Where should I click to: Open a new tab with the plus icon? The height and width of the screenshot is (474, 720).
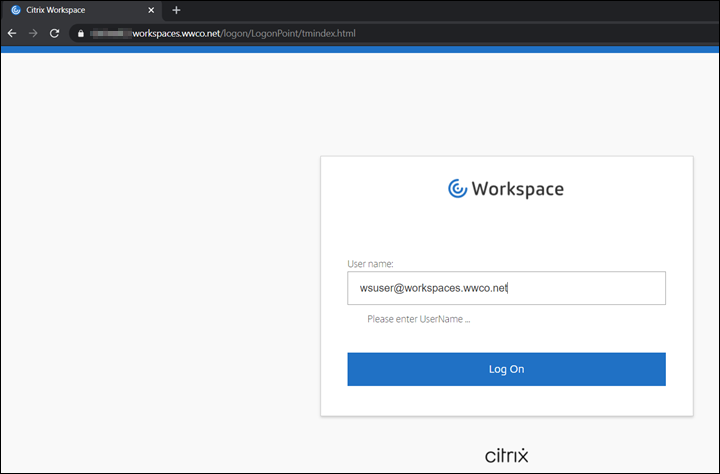click(x=176, y=10)
